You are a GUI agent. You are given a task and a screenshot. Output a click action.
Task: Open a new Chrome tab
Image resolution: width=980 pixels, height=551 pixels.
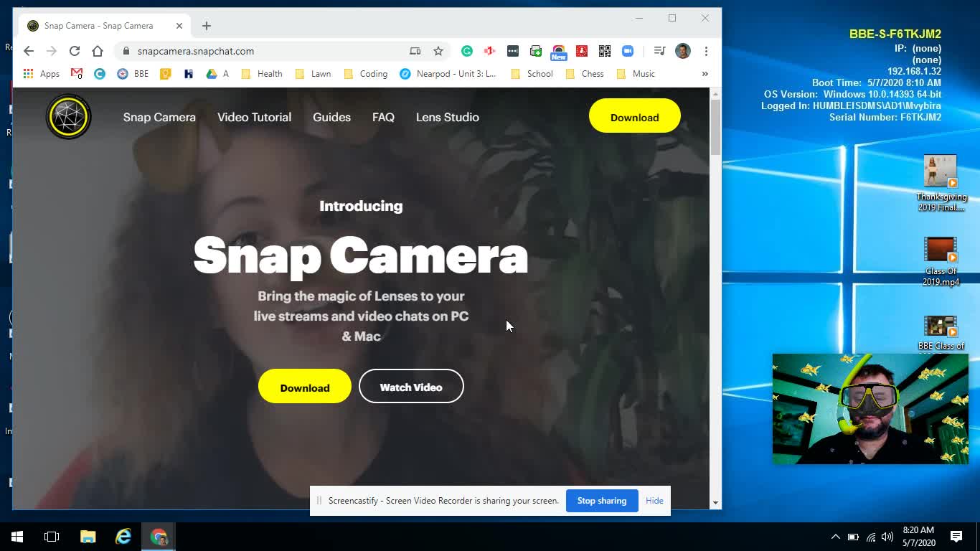click(x=207, y=26)
